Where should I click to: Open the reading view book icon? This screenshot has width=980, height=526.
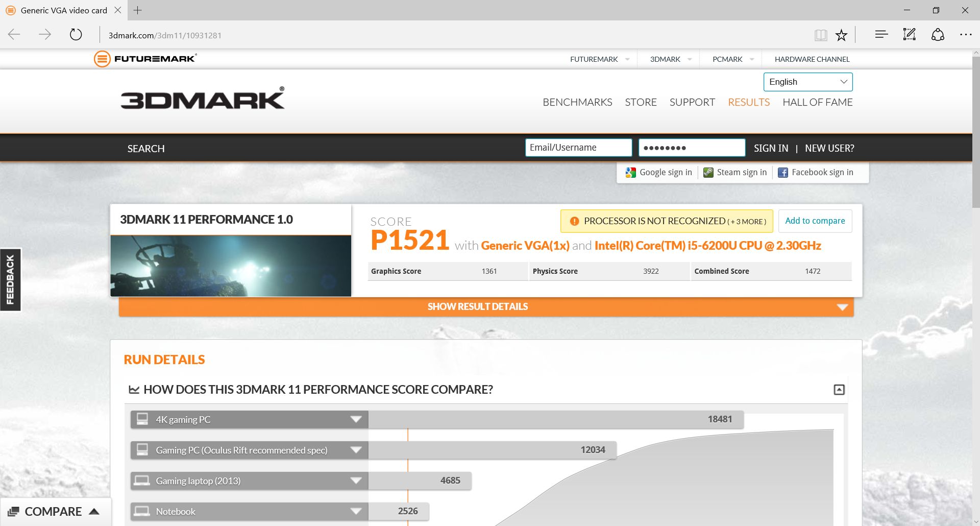pos(821,35)
